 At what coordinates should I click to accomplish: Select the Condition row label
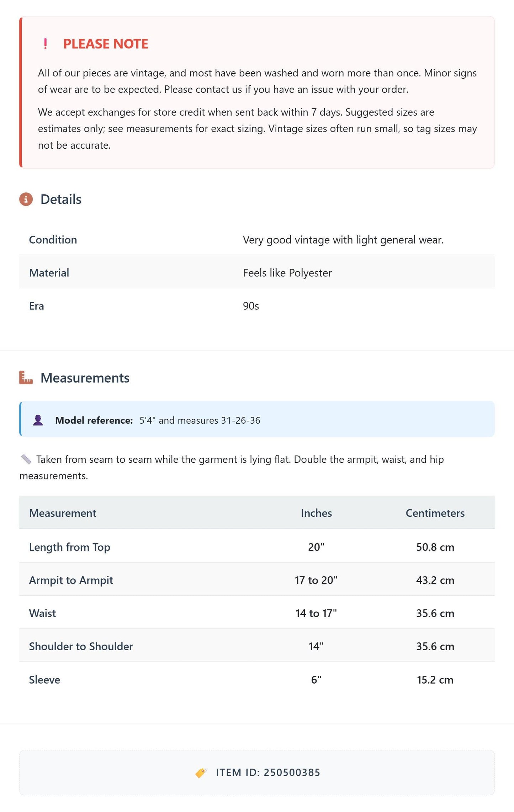coord(53,240)
